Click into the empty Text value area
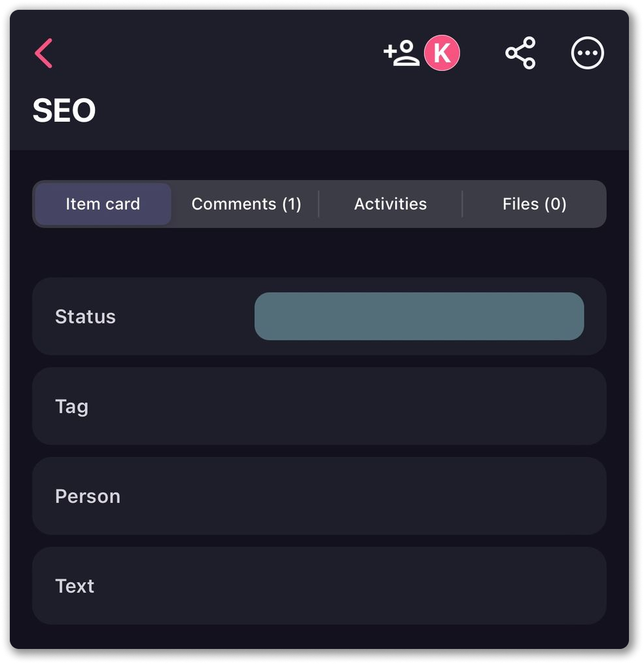 [419, 586]
